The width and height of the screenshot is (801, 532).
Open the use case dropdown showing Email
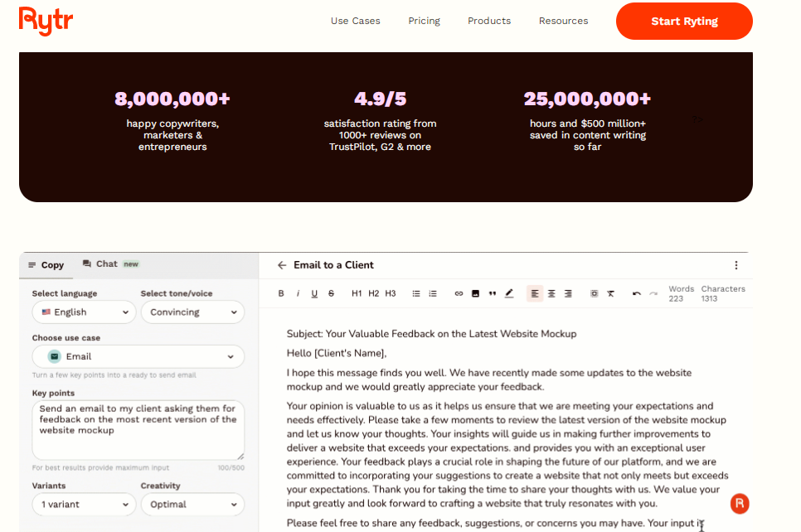click(138, 356)
